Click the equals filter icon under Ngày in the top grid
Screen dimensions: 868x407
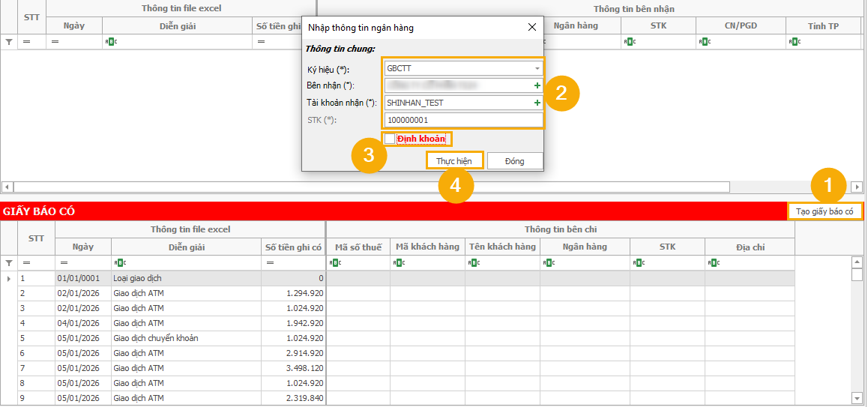coord(54,41)
